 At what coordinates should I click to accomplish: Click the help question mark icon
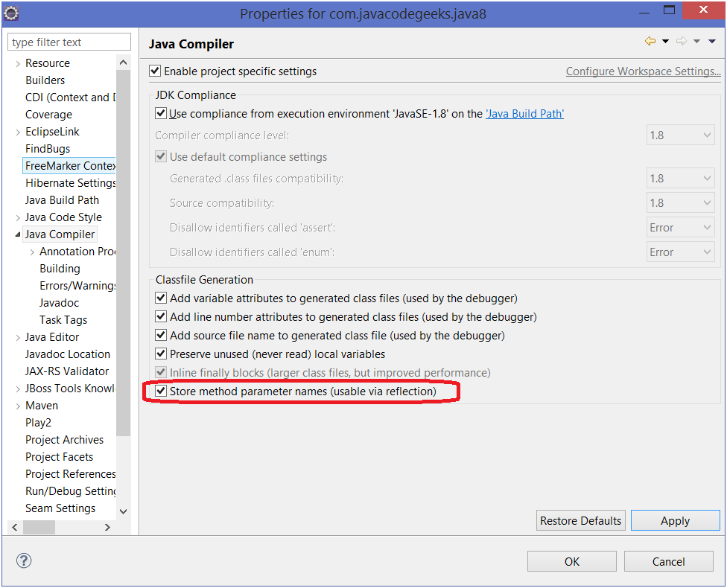24,560
